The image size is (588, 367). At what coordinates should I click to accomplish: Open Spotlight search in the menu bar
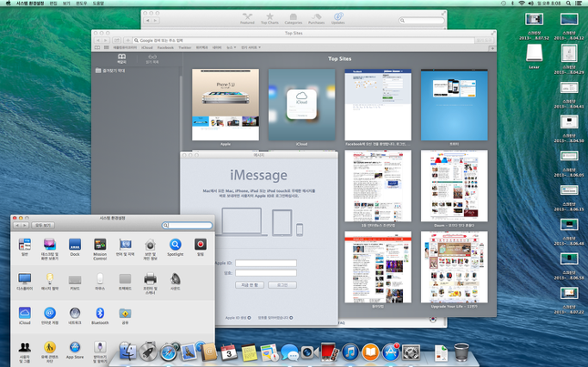tap(568, 3)
